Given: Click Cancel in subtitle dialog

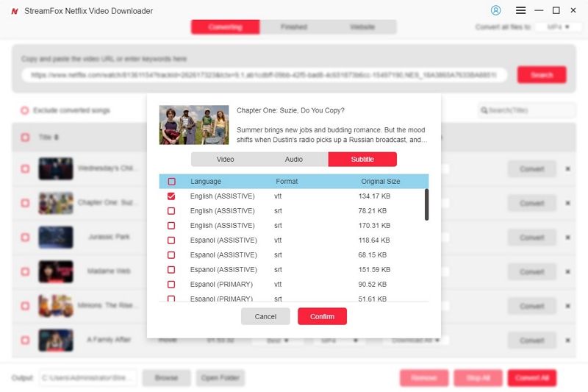Looking at the screenshot, I should point(265,316).
